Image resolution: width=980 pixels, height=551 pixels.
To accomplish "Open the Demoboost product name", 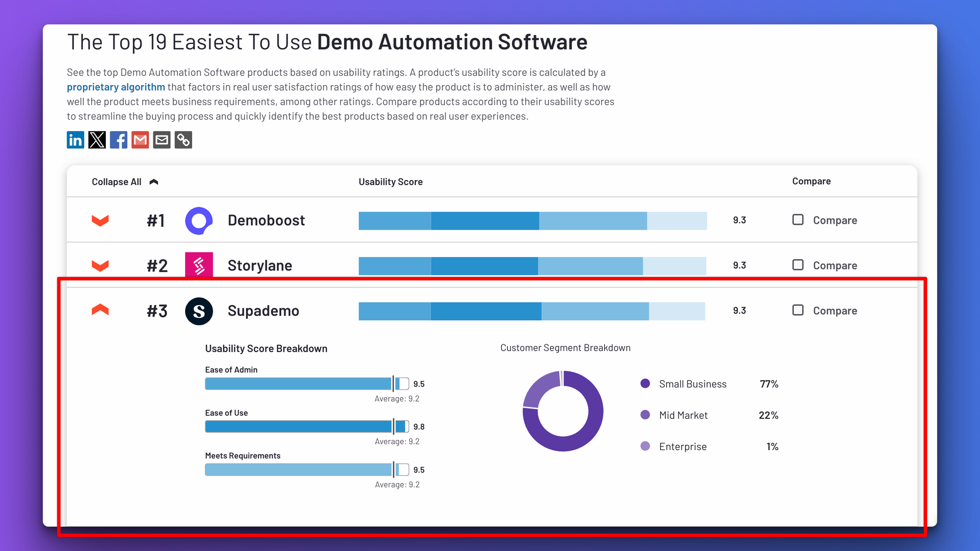I will (266, 220).
